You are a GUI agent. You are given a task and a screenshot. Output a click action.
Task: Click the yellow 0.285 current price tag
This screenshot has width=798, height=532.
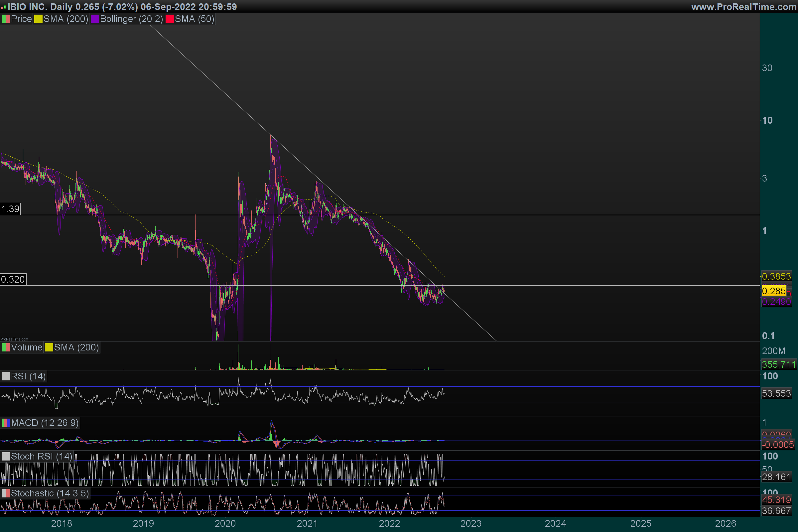(774, 291)
